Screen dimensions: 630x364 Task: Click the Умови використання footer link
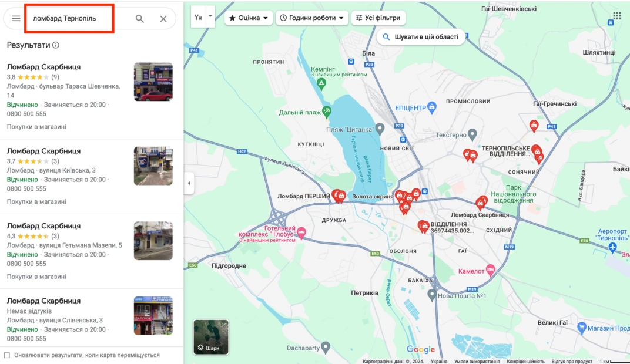[x=477, y=361]
